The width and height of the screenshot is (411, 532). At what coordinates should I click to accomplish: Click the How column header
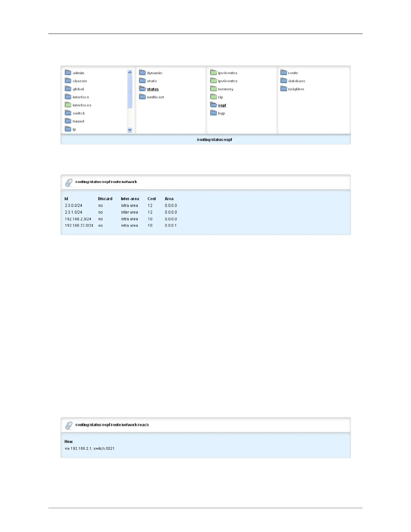(68, 442)
